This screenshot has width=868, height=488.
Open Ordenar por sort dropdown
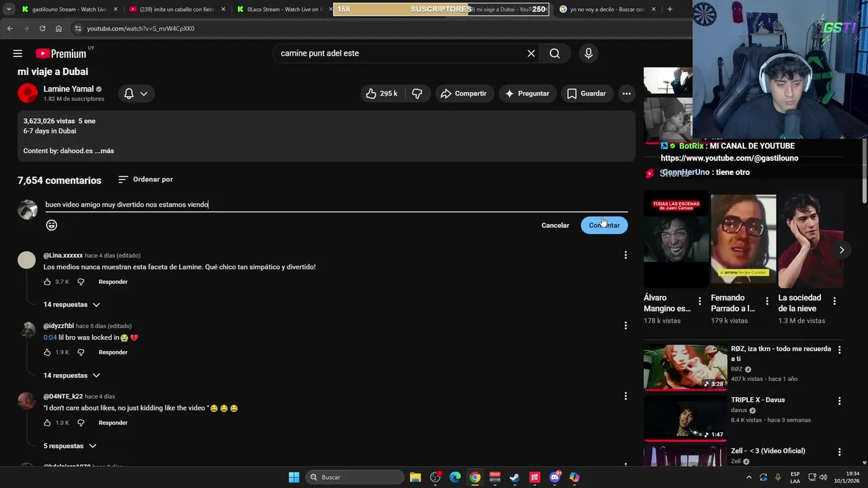click(145, 180)
